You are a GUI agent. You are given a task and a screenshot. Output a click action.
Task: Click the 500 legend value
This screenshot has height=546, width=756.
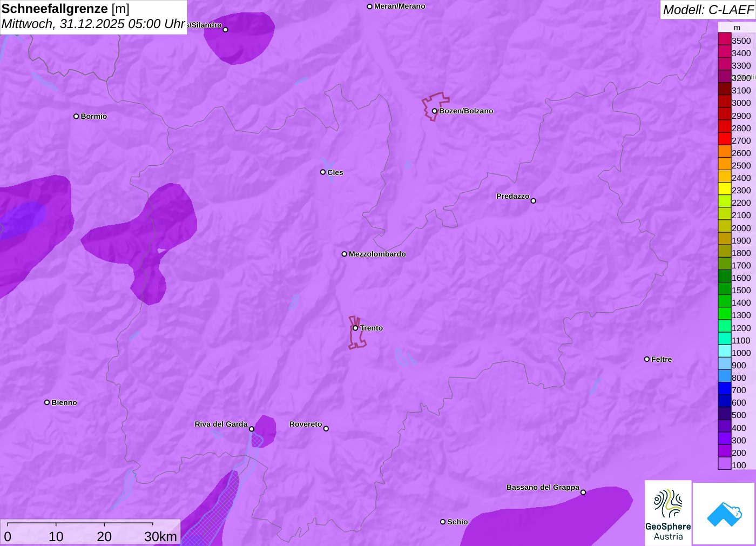[x=739, y=415]
